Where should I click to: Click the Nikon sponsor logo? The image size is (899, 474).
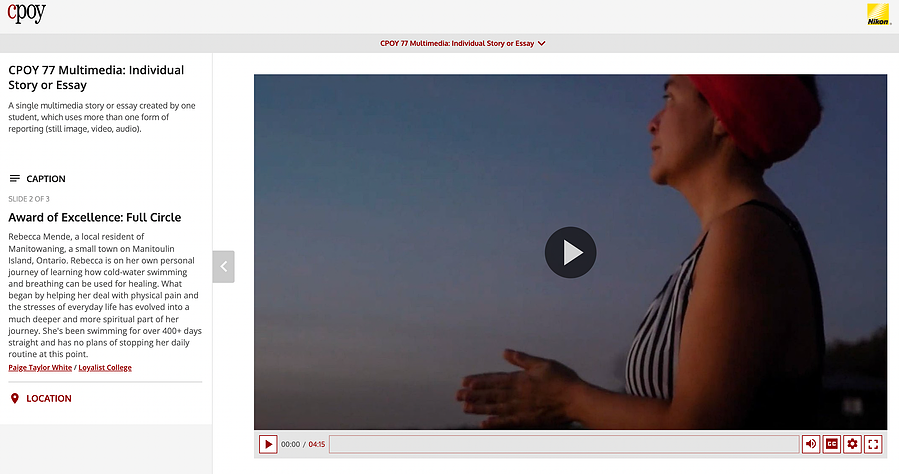tap(878, 15)
